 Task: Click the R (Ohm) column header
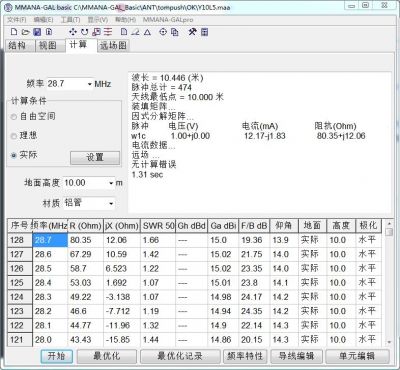[85, 226]
